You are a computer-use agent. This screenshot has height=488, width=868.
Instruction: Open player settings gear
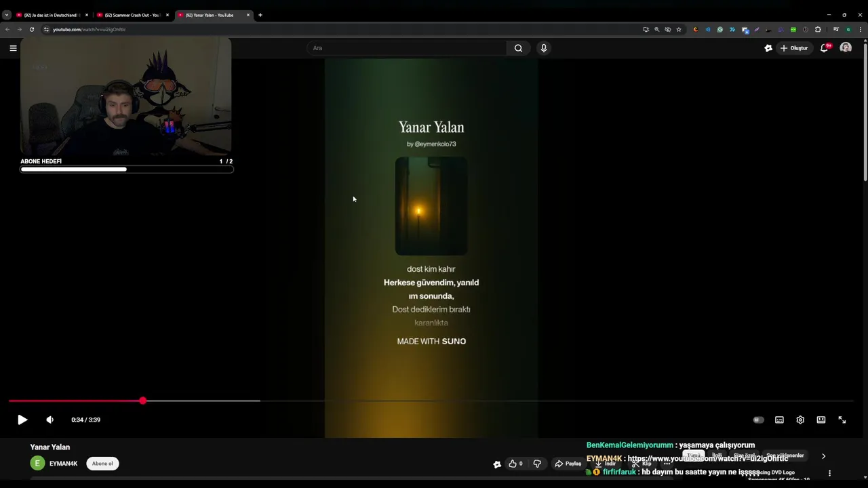pos(800,420)
